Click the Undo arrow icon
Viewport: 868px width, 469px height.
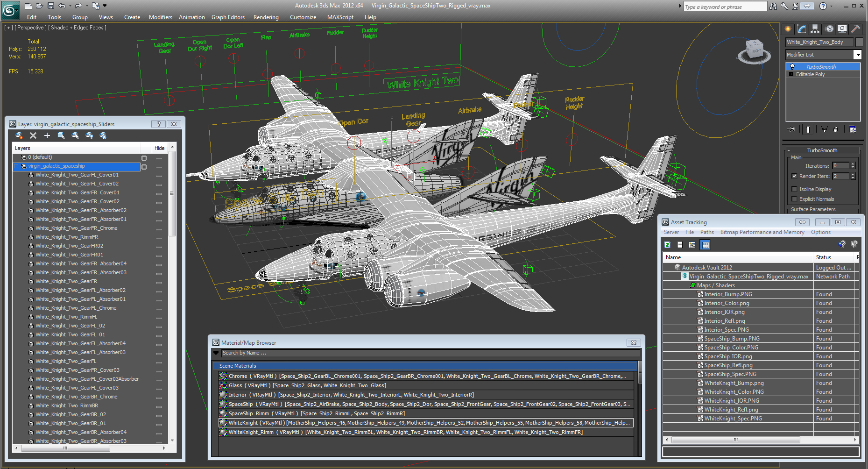pyautogui.click(x=62, y=6)
